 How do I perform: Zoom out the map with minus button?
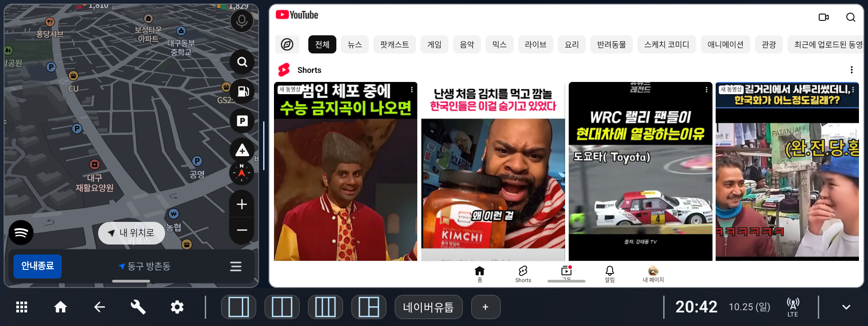(242, 230)
